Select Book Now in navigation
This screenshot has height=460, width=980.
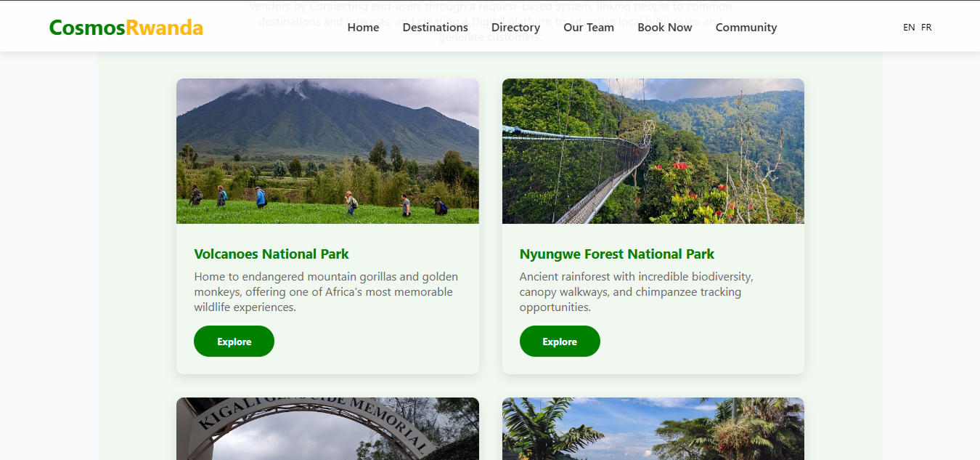(x=664, y=28)
